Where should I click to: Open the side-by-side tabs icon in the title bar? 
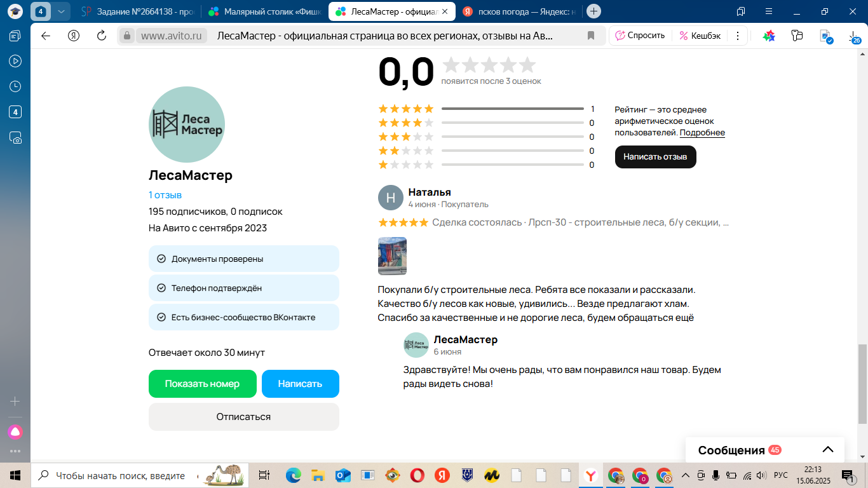point(740,11)
